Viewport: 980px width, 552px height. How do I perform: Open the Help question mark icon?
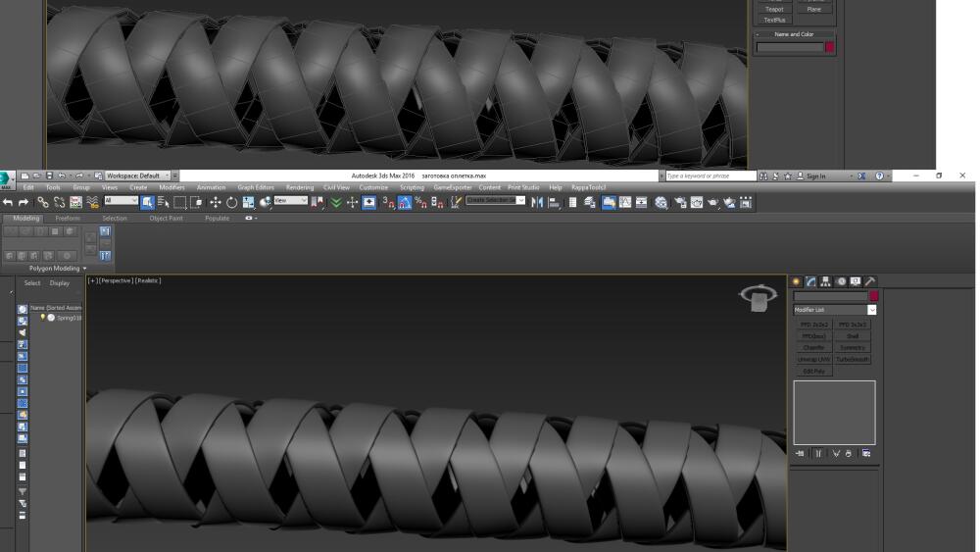[879, 176]
